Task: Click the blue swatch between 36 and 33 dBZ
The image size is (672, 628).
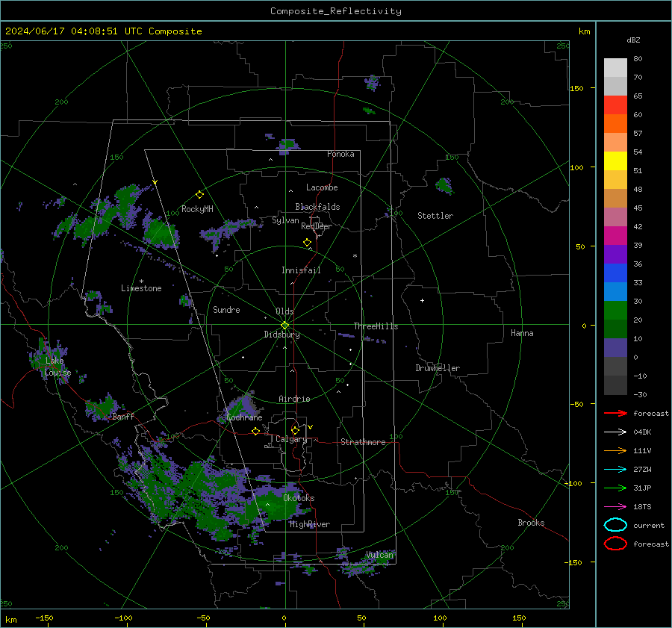Action: pyautogui.click(x=615, y=273)
